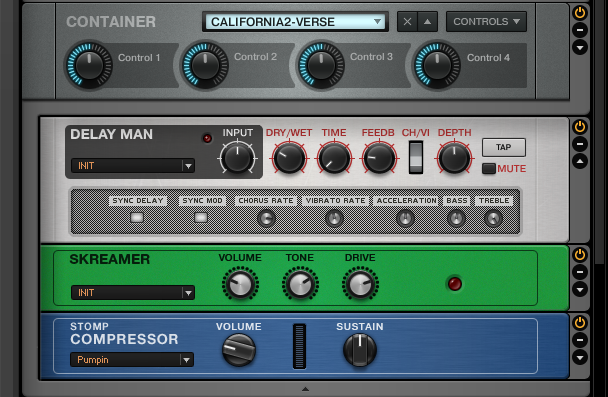Enable the MUTE checkbox on Delay Man
This screenshot has height=397, width=608.
[x=489, y=169]
